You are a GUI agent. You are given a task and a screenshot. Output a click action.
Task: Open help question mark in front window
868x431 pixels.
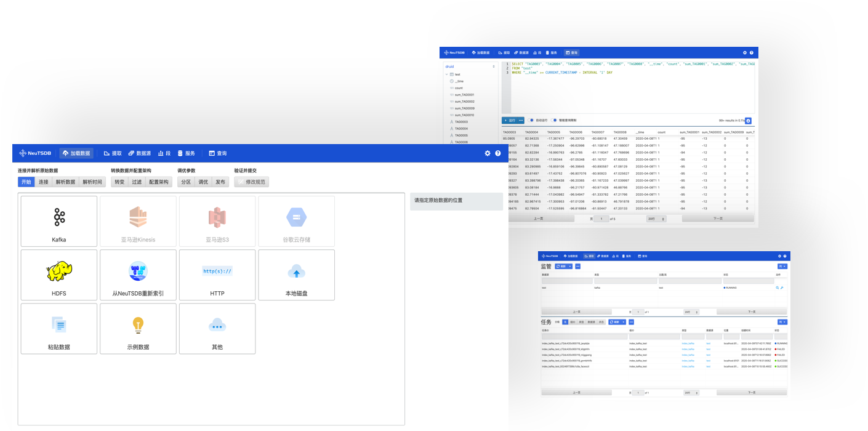[498, 153]
